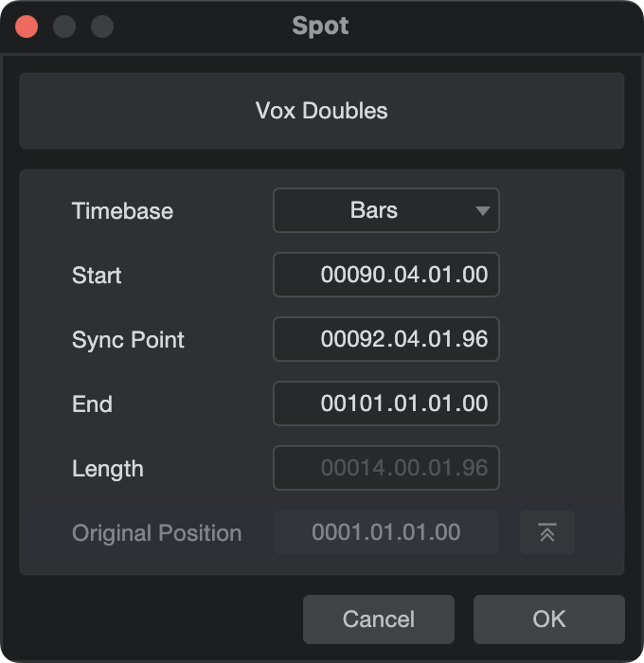Click the Length label text
Viewport: 644px width, 663px height.
point(108,469)
